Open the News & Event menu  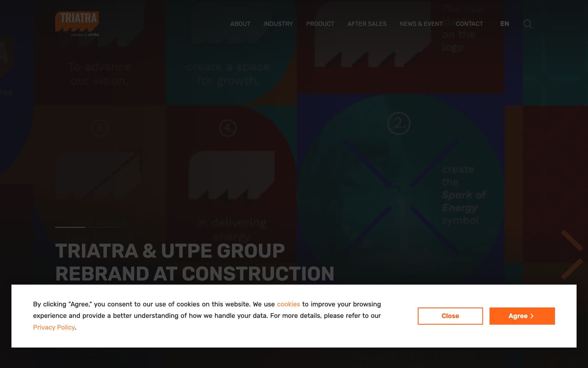coord(421,24)
